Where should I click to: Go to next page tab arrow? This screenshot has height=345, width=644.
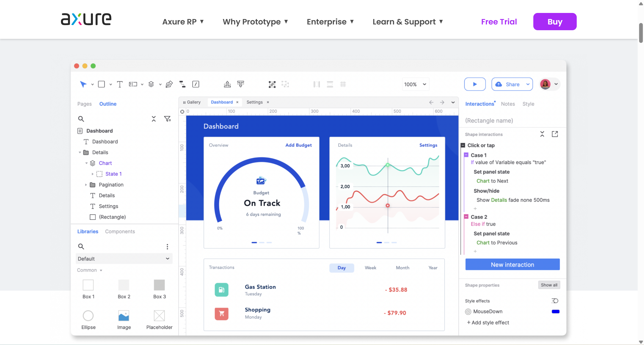[442, 102]
